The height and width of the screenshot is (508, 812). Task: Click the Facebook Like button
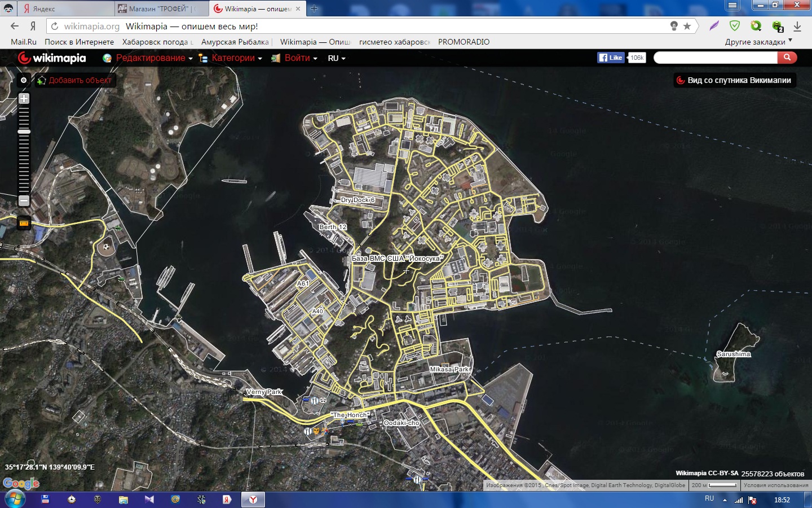[611, 58]
